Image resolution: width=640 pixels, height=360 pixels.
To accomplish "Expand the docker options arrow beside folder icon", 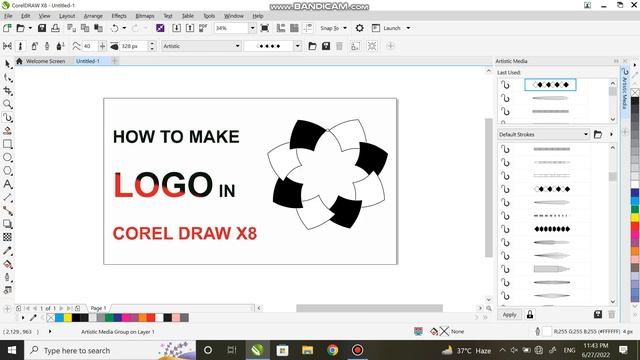I will 611,134.
